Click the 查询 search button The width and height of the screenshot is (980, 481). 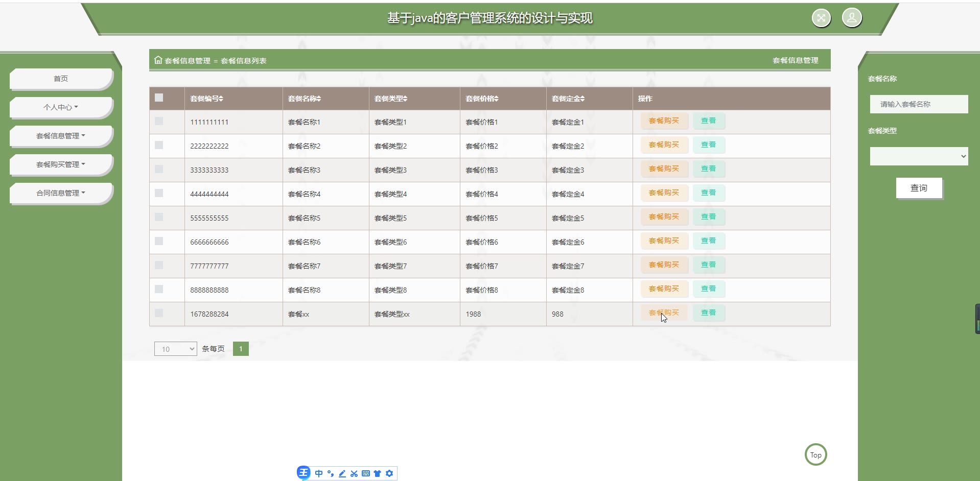(x=919, y=188)
